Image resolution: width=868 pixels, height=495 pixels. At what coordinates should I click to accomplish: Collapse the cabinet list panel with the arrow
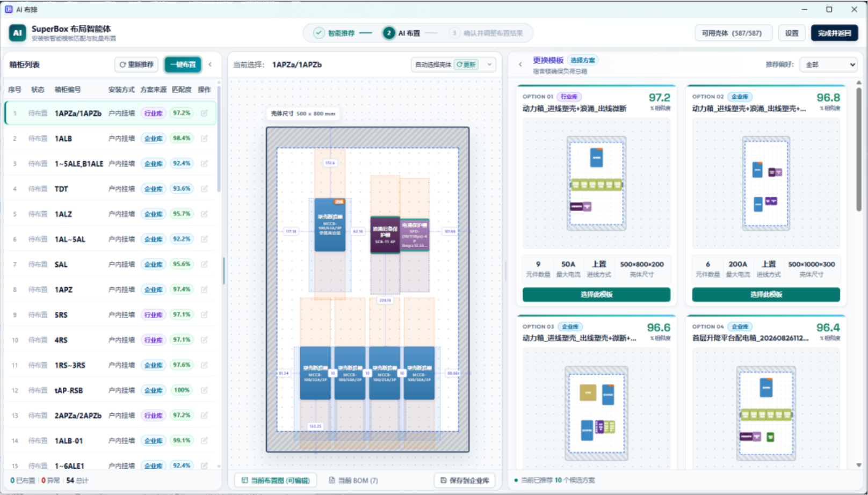(x=210, y=64)
